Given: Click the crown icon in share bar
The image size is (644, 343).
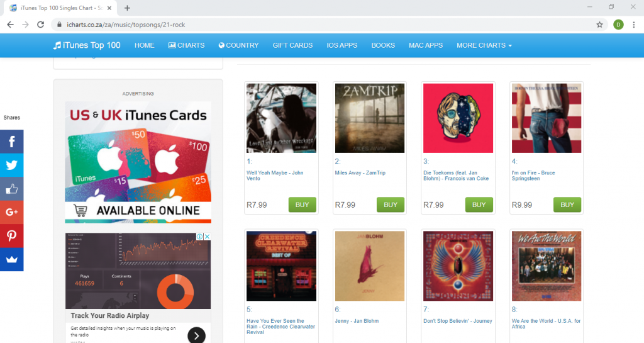Looking at the screenshot, I should coord(11,260).
